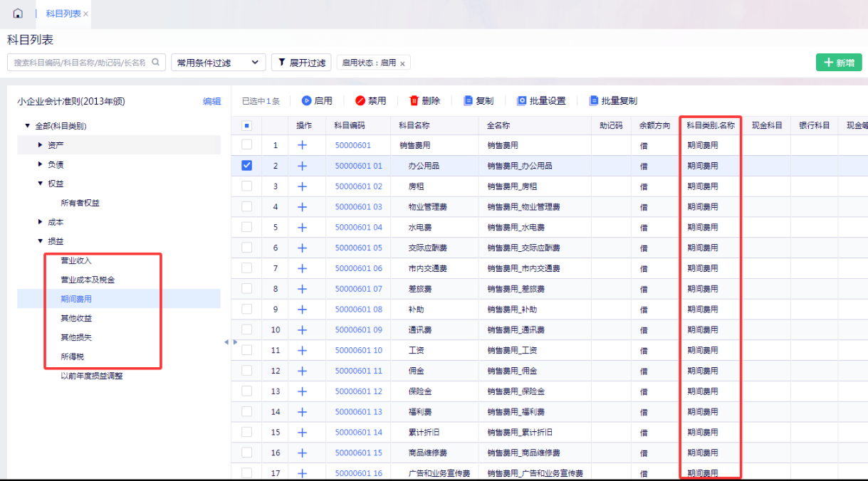Click plus icon for 办公用品 row
Image resolution: width=868 pixels, height=481 pixels.
click(302, 166)
